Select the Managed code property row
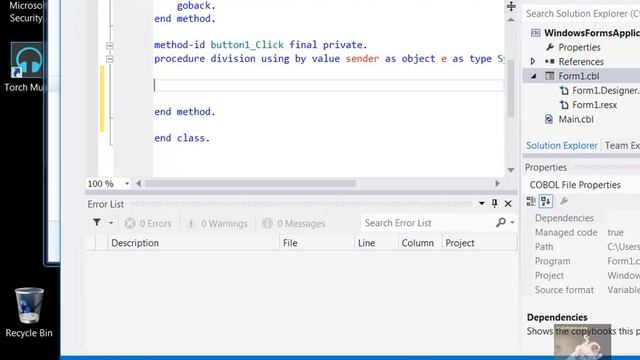The image size is (640, 360). (x=582, y=232)
